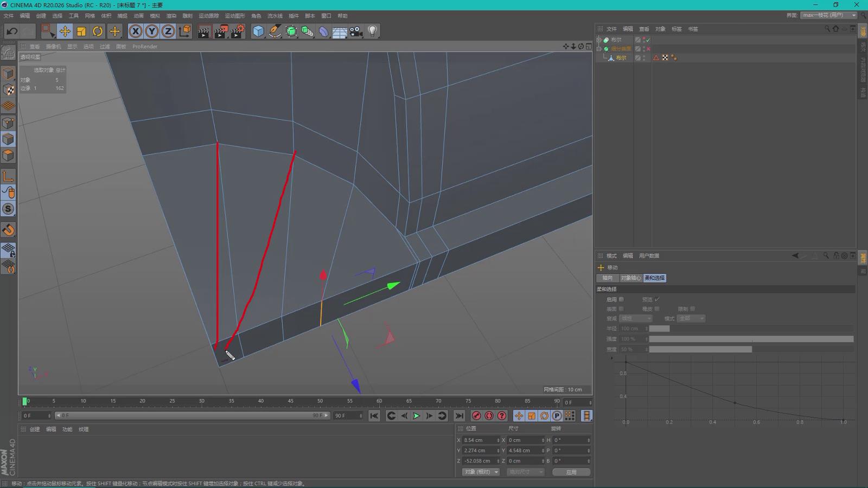
Task: Click the Array modeling objects icon
Action: click(308, 31)
